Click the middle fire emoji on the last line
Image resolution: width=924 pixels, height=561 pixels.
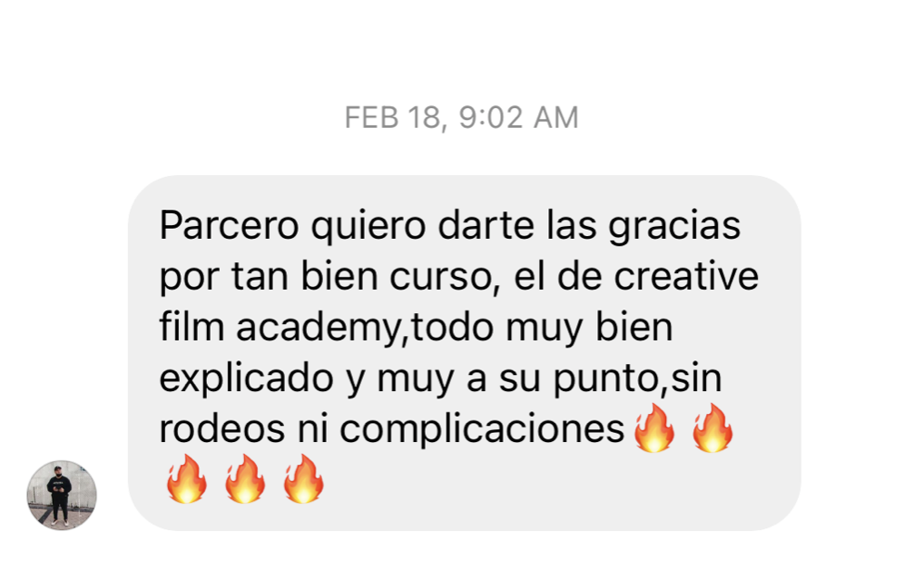(x=244, y=479)
